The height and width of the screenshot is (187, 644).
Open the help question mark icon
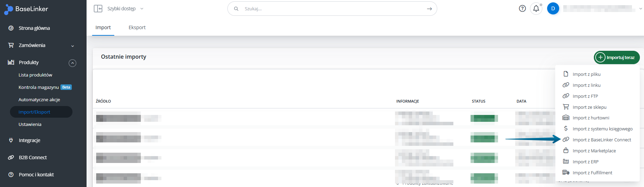[x=522, y=9]
